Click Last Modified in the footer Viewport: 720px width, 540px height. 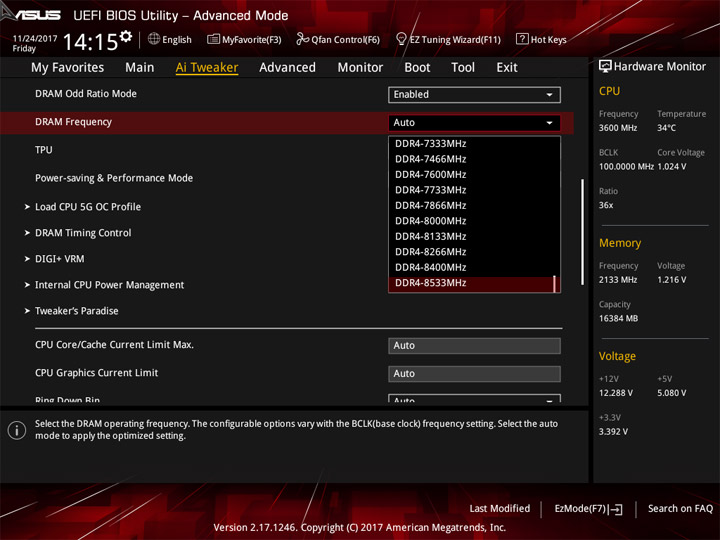point(500,509)
